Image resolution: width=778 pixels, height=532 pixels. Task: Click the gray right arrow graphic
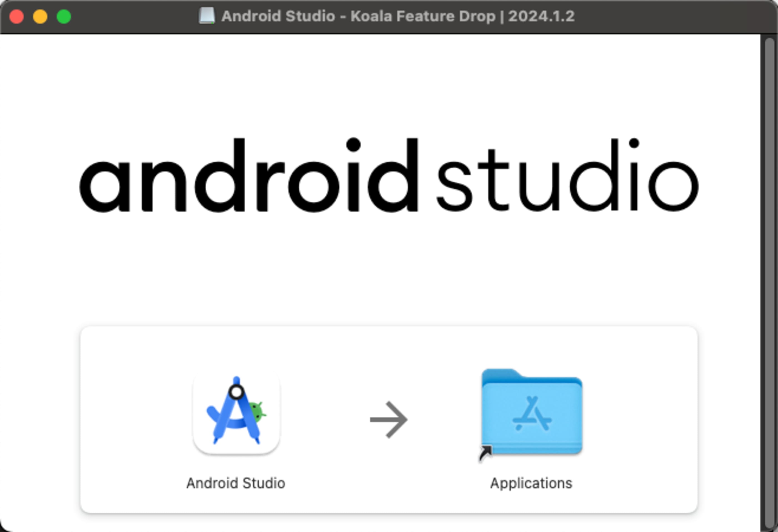coord(389,419)
